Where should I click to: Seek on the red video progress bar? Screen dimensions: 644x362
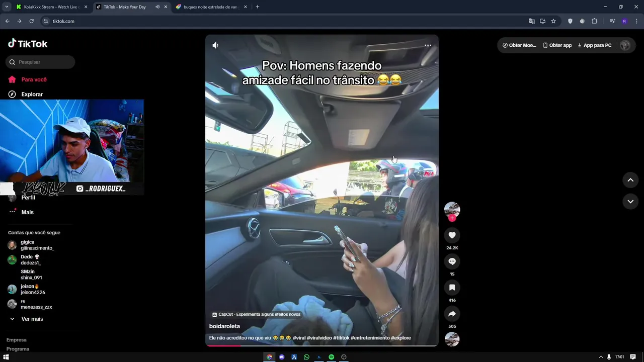322,345
